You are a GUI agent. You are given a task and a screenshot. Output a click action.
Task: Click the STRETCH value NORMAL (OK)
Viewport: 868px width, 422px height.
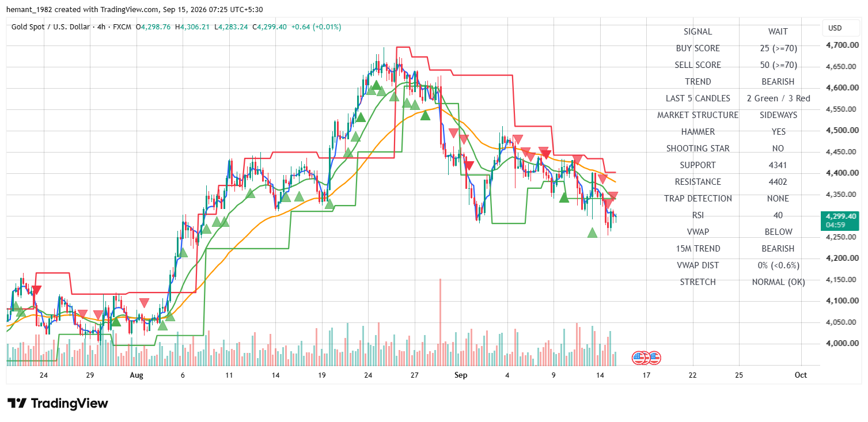click(x=778, y=282)
